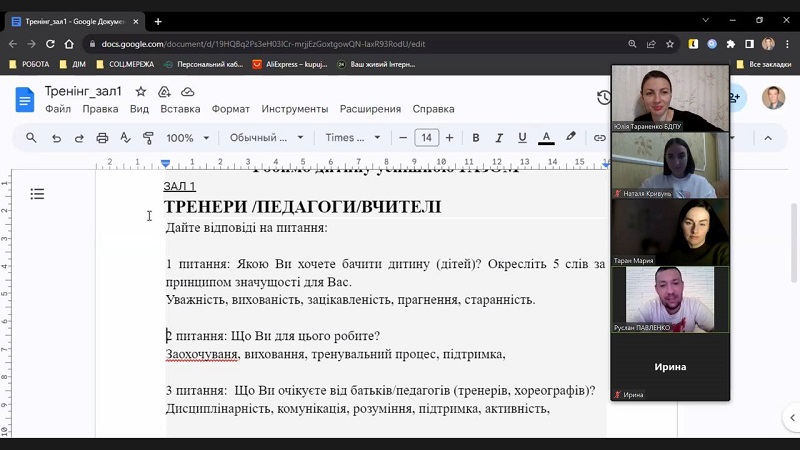
Task: Insert a link with chain icon
Action: (599, 138)
